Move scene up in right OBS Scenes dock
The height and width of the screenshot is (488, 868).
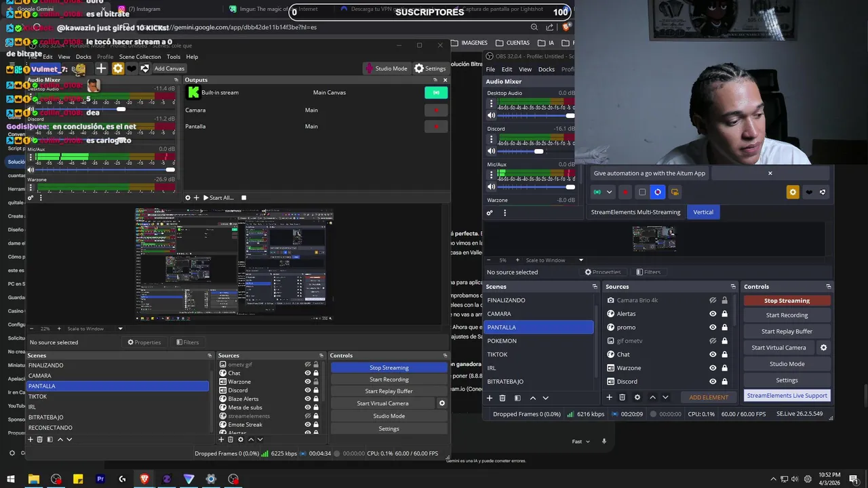pyautogui.click(x=532, y=398)
